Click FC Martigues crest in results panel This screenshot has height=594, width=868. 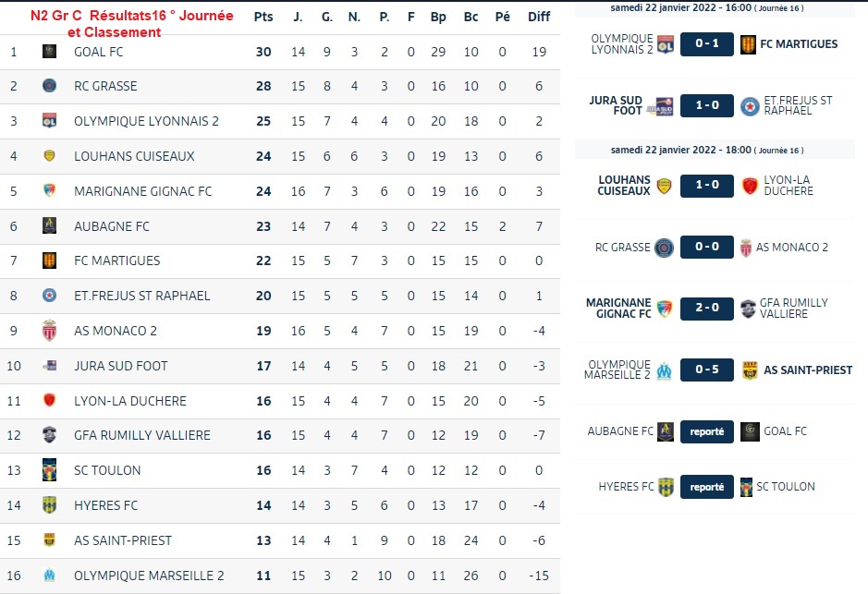coord(749,44)
